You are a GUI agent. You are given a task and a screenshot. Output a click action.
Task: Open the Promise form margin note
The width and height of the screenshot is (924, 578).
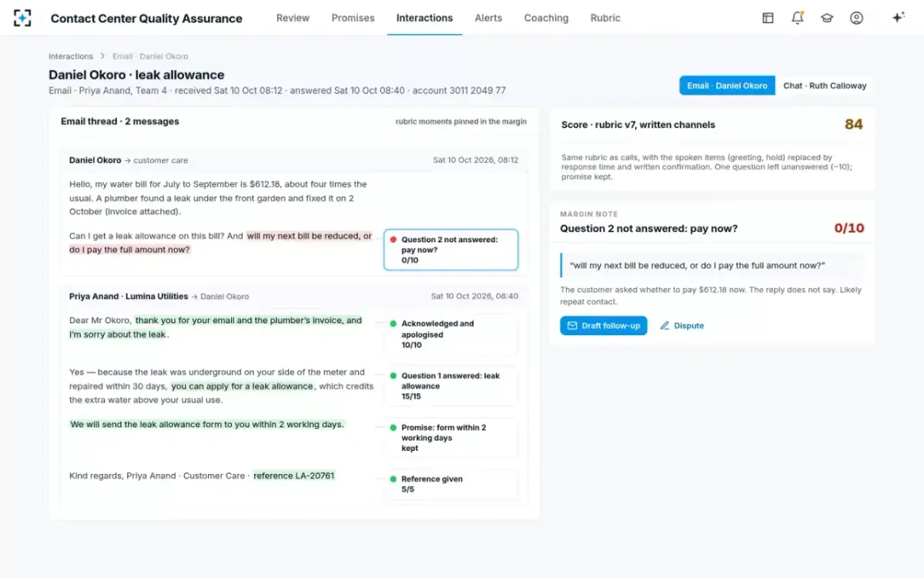point(450,438)
